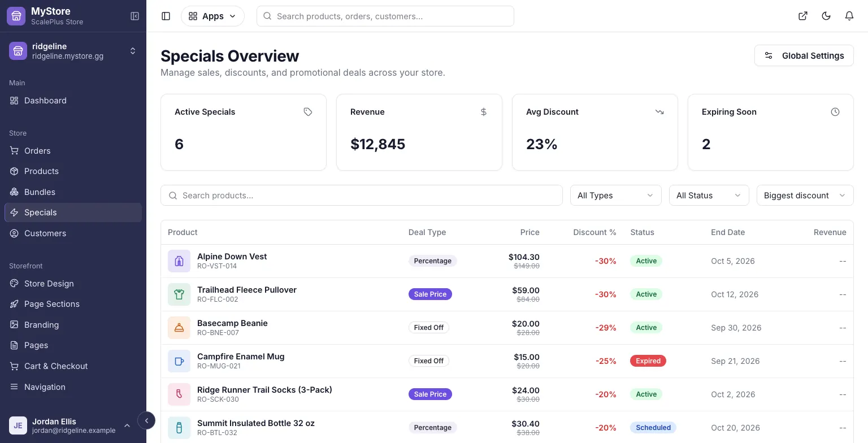868x443 pixels.
Task: Click the Global Settings button
Action: pyautogui.click(x=804, y=55)
